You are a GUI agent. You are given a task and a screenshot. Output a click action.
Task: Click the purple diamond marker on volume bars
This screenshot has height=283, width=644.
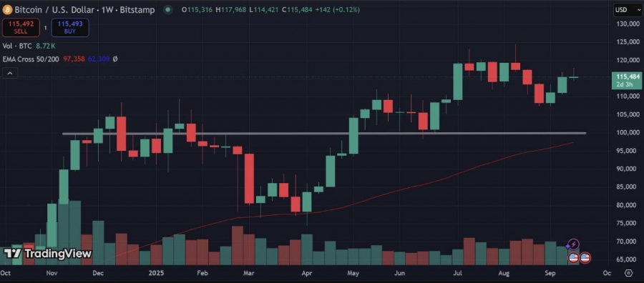[x=568, y=246]
